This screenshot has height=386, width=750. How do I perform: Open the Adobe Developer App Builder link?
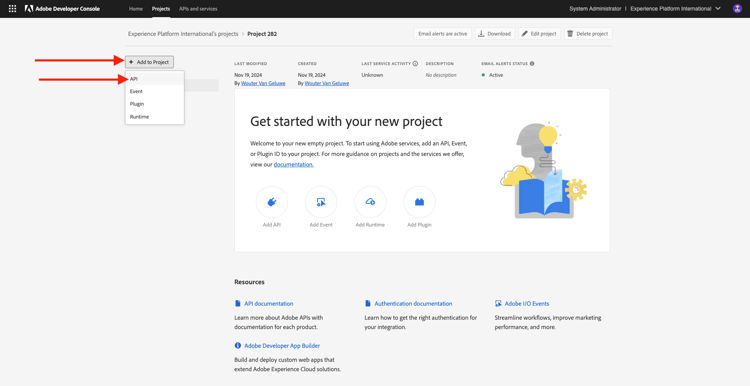coord(282,346)
